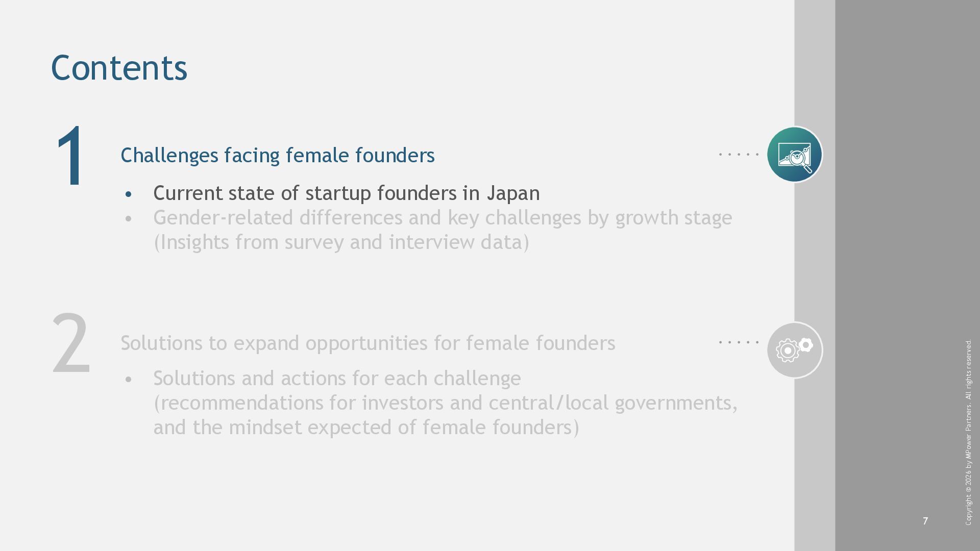The image size is (980, 551).
Task: Click the large gray section number 2
Action: tap(71, 344)
